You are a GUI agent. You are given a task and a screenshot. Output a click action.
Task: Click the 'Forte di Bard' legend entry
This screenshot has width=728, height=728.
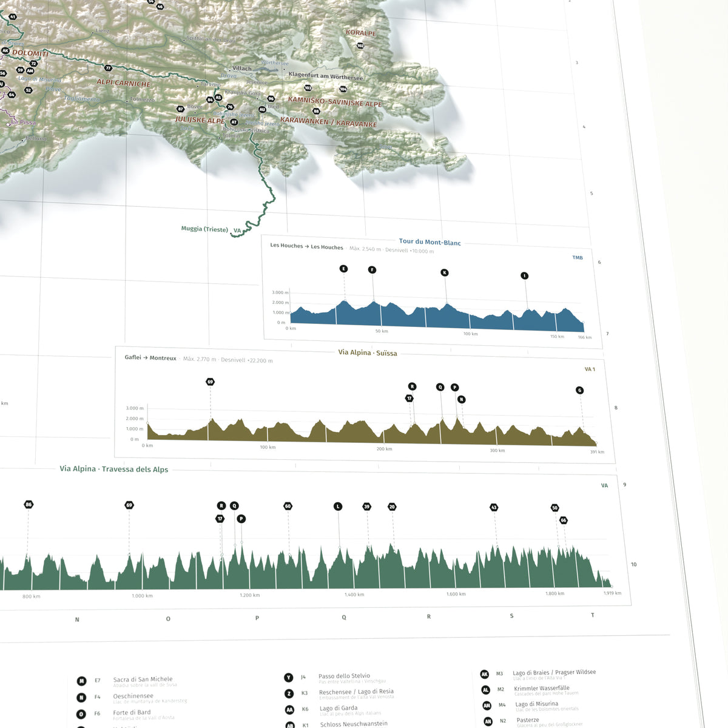[132, 712]
